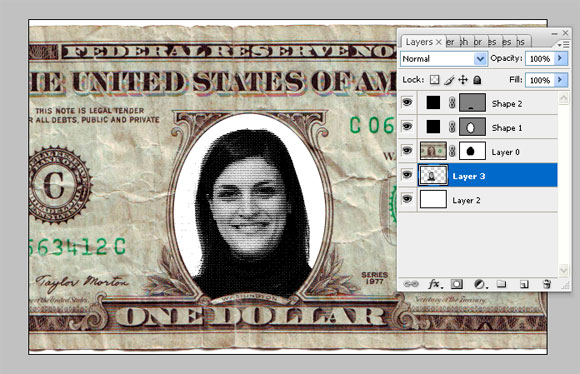Screen dimensions: 580x374
Task: Open the Fill slider arrow
Action: click(561, 80)
